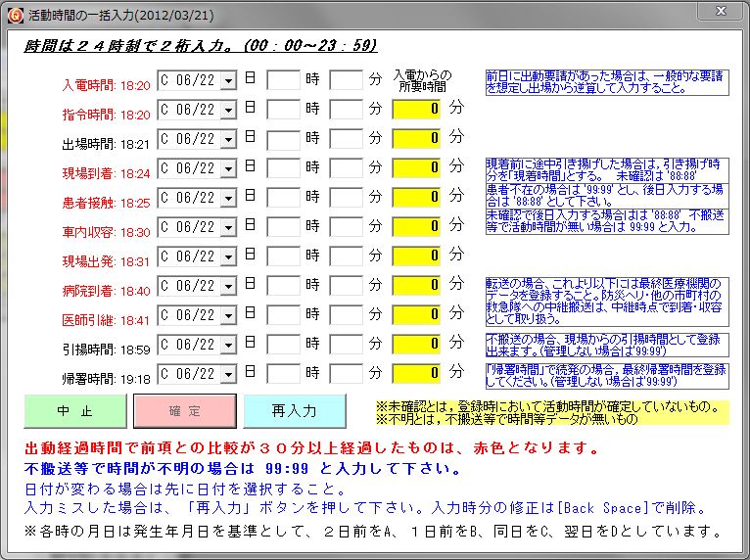Screen dimensions: 750x560
Task: Focus the 現場出発 minute input box
Action: tap(346, 257)
